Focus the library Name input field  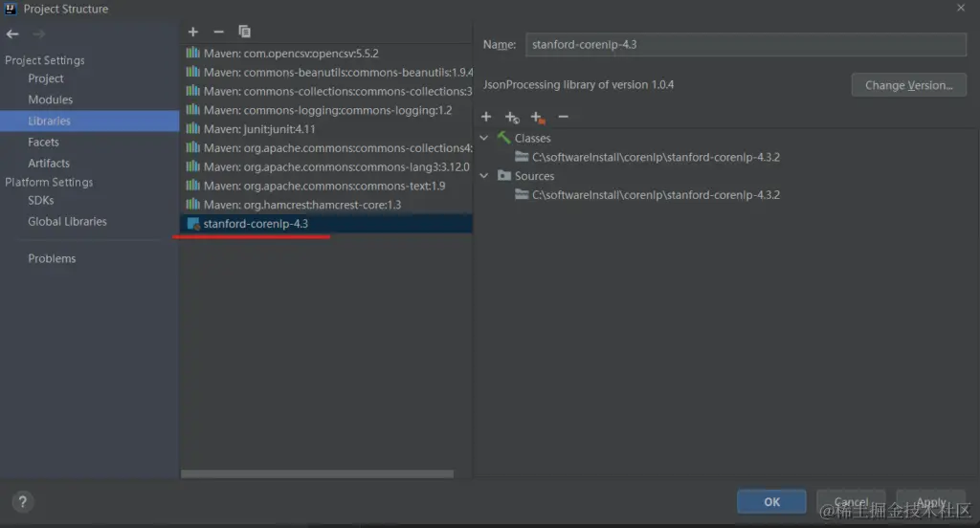746,45
